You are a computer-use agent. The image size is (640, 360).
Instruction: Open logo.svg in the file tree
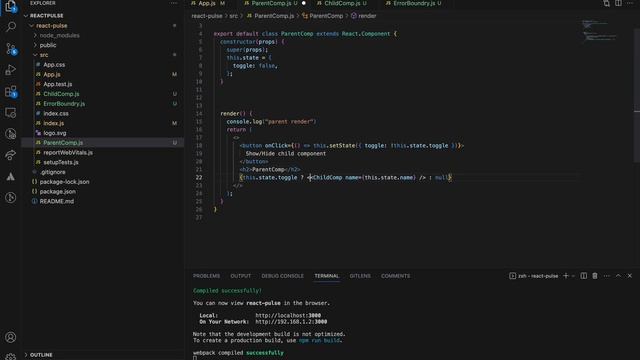(55, 133)
